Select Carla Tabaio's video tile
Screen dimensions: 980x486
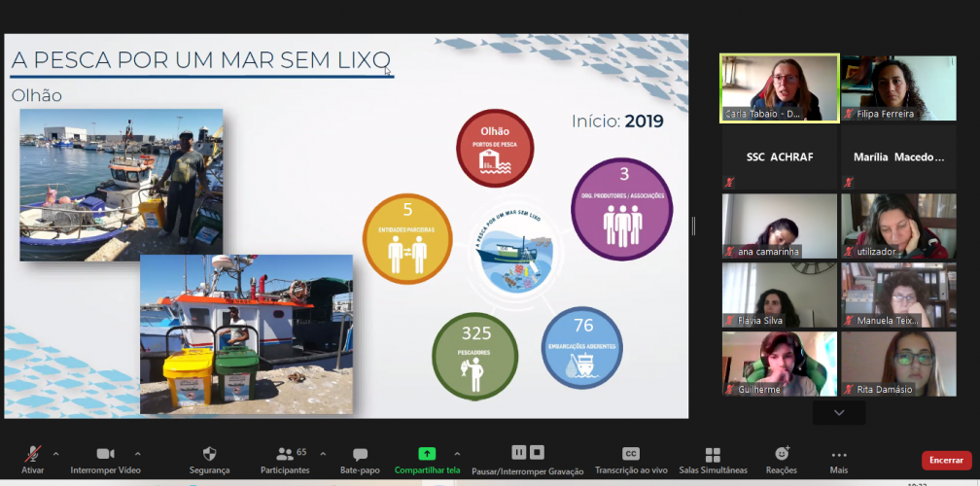pos(780,88)
